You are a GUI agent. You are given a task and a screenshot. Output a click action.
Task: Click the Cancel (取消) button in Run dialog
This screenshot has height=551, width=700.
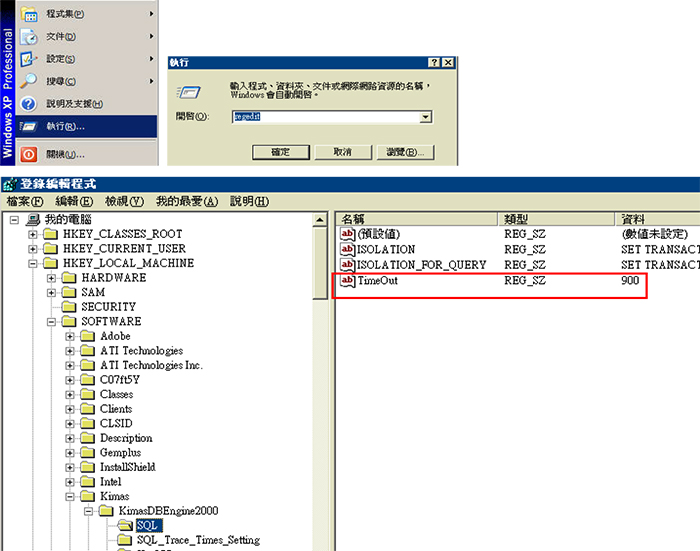tap(343, 152)
